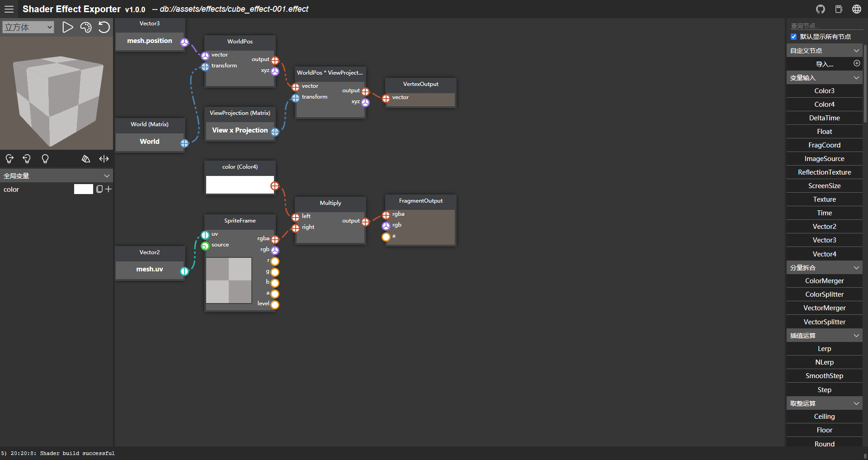The width and height of the screenshot is (868, 460).
Task: Open the GitHub link icon
Action: (821, 9)
